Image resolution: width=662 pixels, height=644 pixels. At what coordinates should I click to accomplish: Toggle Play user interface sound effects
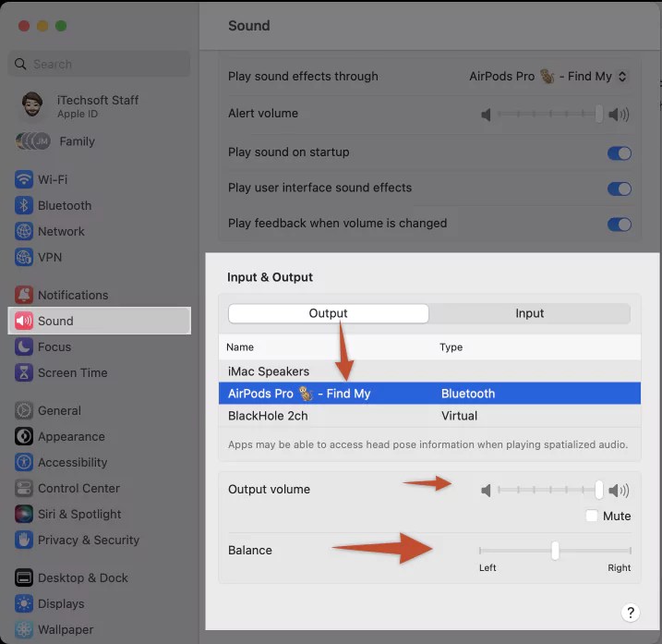tap(620, 188)
